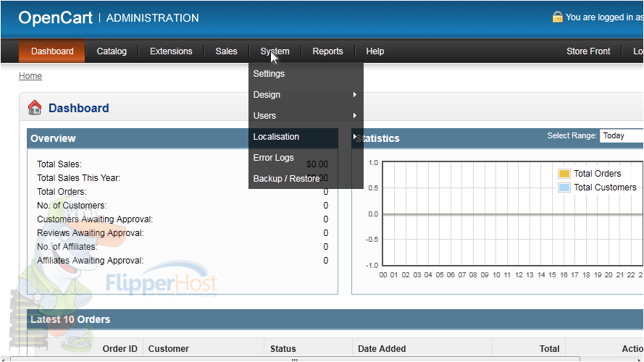644x362 pixels.
Task: Open the Sales menu
Action: pos(226,51)
